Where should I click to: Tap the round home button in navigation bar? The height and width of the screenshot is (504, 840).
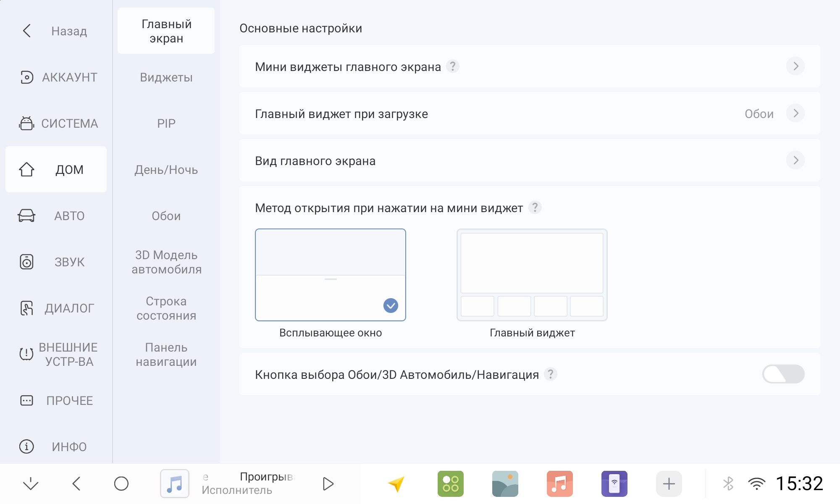[121, 483]
